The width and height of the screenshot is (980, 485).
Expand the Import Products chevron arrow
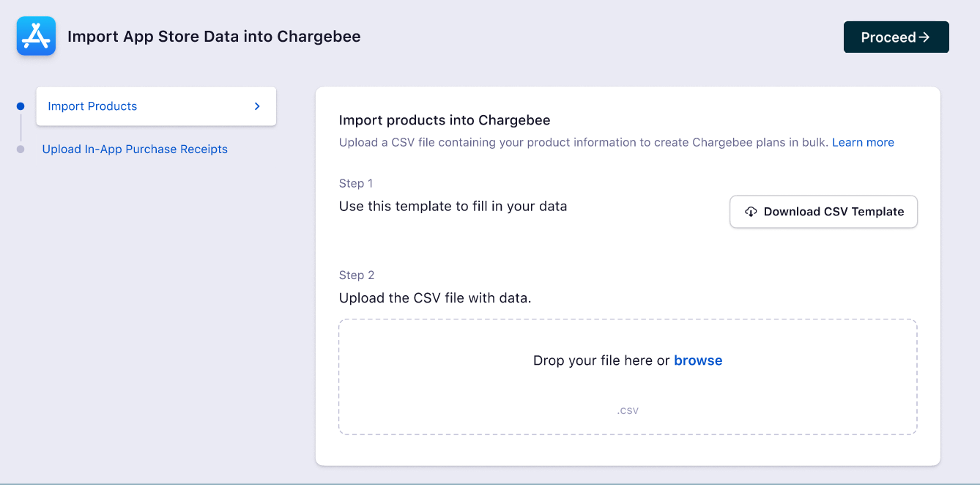click(257, 106)
